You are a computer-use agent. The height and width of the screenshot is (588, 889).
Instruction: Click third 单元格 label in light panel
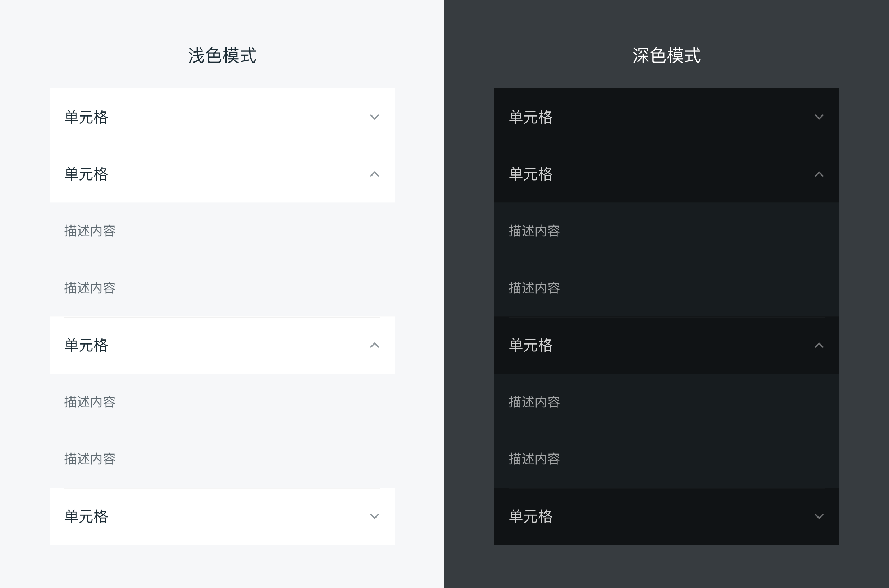[x=86, y=345]
